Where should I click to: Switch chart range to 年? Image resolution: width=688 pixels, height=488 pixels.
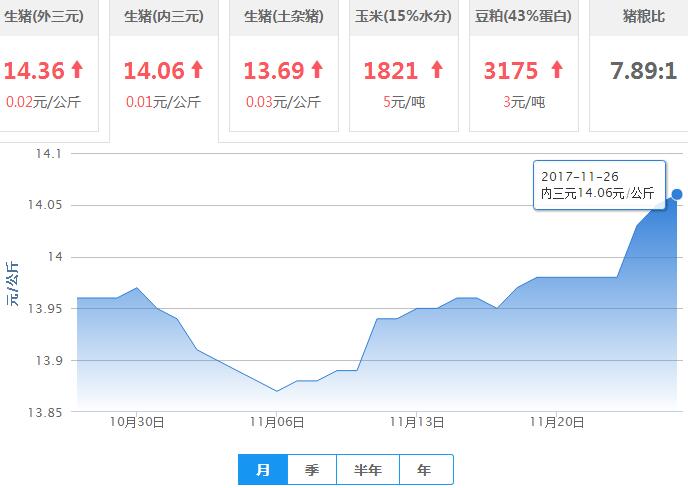424,470
